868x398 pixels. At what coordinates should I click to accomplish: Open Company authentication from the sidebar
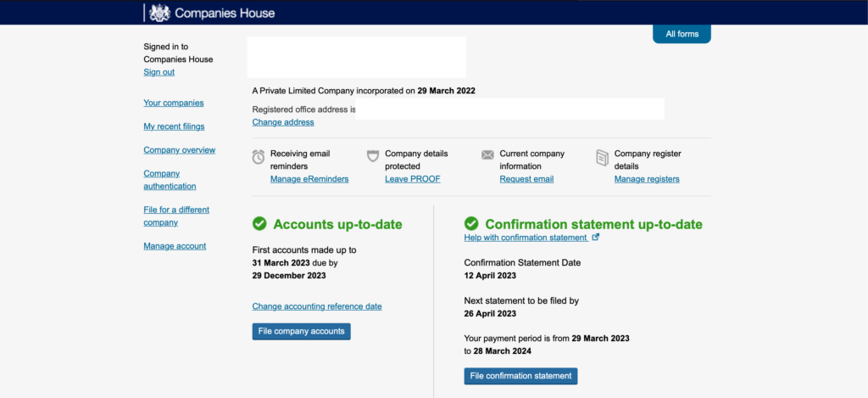[x=170, y=180]
